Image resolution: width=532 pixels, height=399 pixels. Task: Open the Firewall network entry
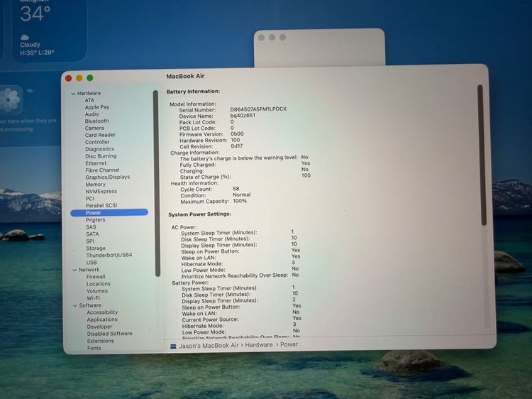coord(96,277)
